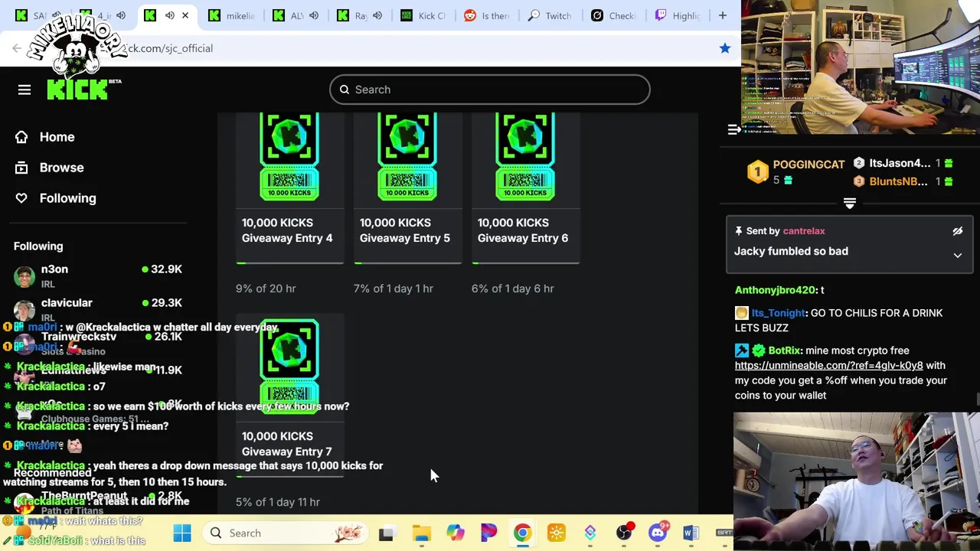Open the ItsJason4 leaderboard entry
This screenshot has width=980, height=551.
pyautogui.click(x=900, y=163)
